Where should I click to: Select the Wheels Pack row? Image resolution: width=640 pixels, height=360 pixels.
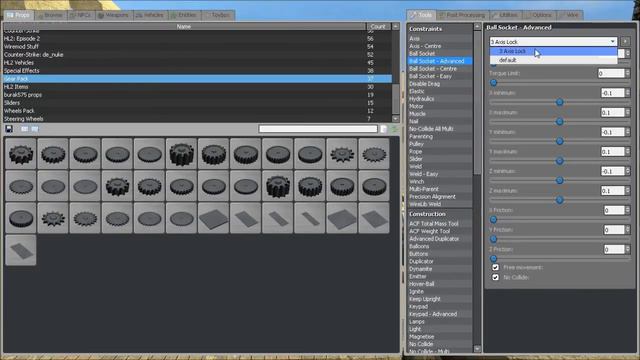(197, 111)
